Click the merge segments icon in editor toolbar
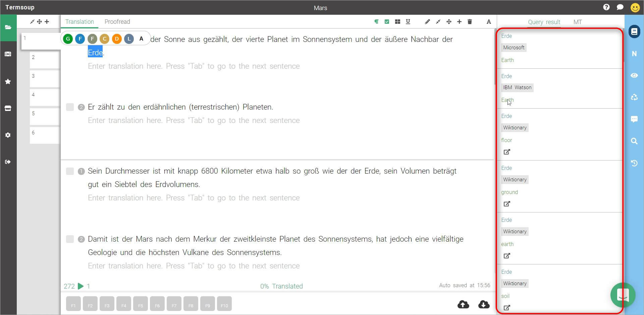The image size is (644, 315). tap(438, 22)
